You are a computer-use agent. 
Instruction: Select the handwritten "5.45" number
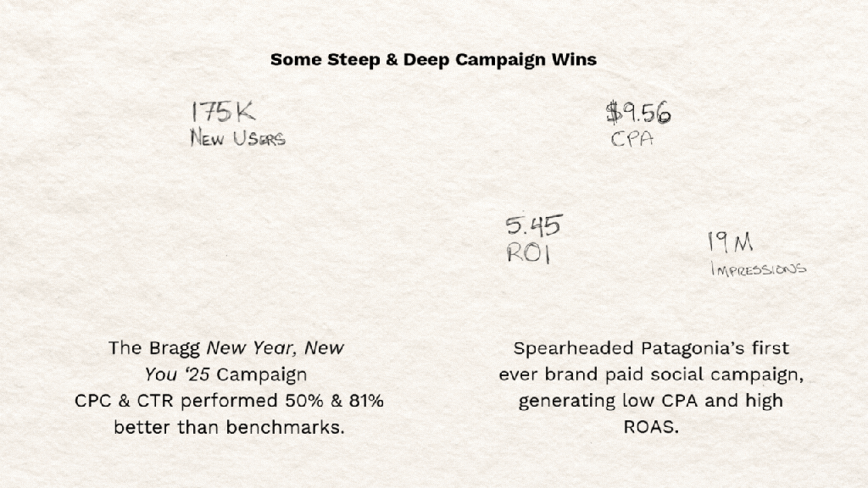coord(533,226)
